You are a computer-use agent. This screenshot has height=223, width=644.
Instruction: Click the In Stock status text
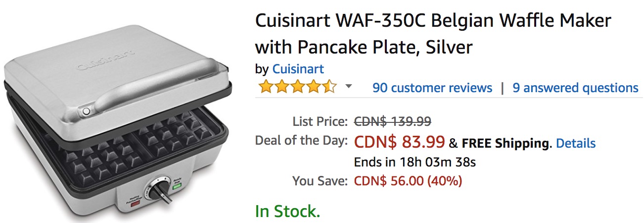pos(287,211)
